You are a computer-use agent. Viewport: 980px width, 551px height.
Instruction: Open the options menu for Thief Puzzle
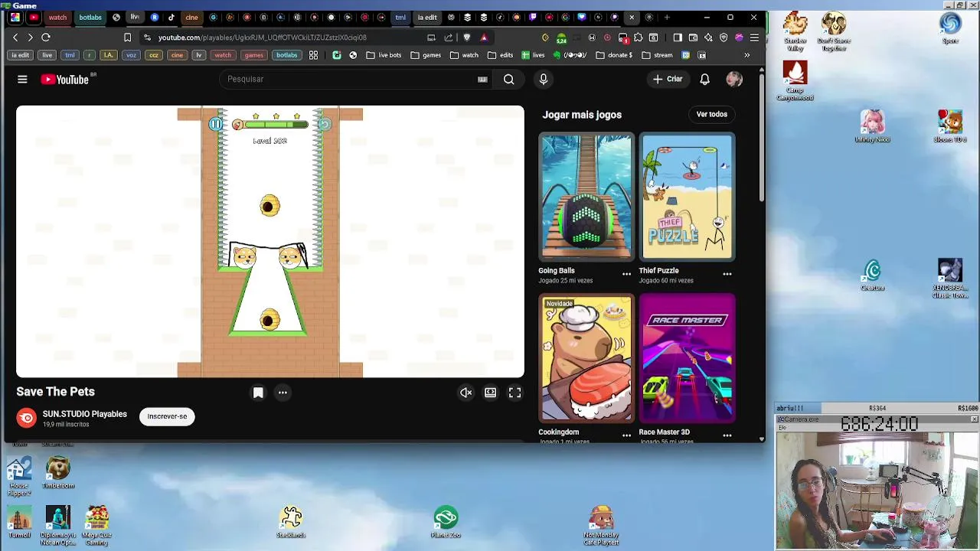pyautogui.click(x=727, y=273)
